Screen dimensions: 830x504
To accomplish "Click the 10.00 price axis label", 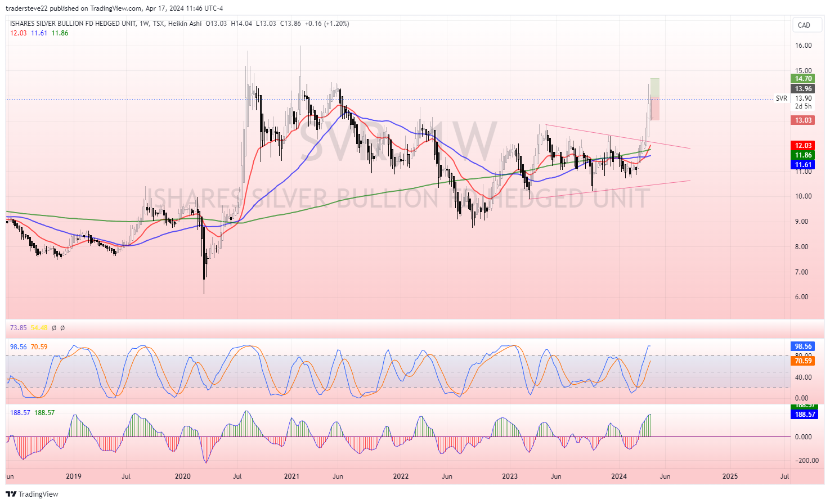I will 803,196.
